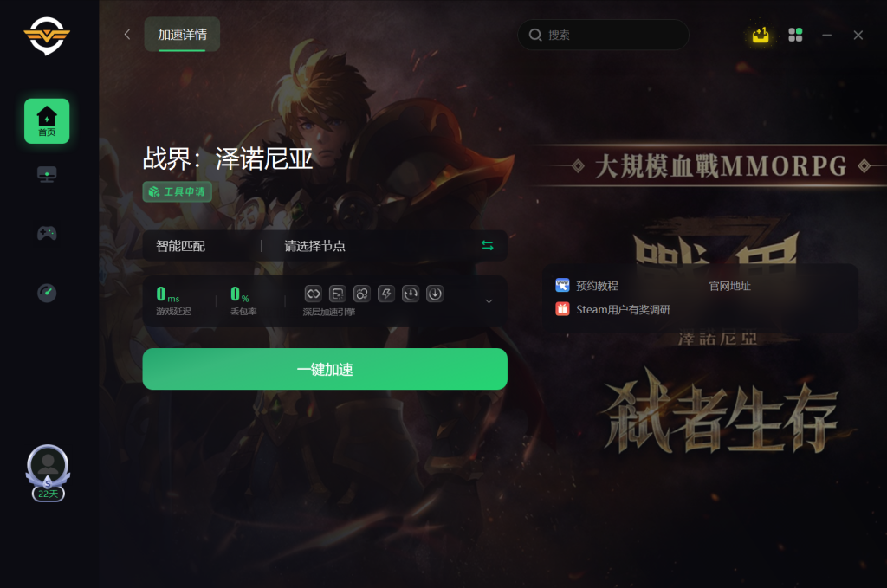The image size is (887, 588).
Task: Open the four-square grid menu icon
Action: click(795, 35)
